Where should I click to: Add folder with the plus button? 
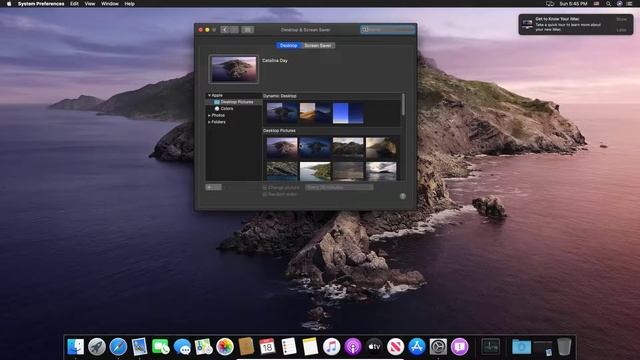coord(209,187)
